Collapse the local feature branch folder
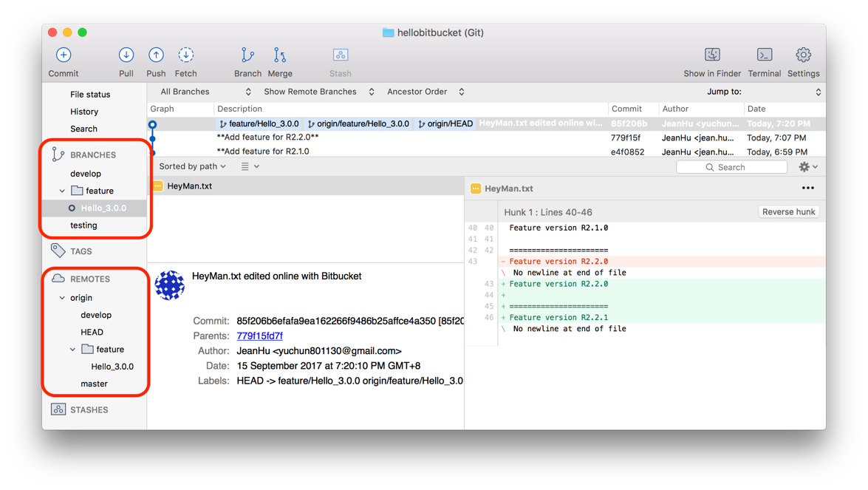868x490 pixels. tap(62, 191)
